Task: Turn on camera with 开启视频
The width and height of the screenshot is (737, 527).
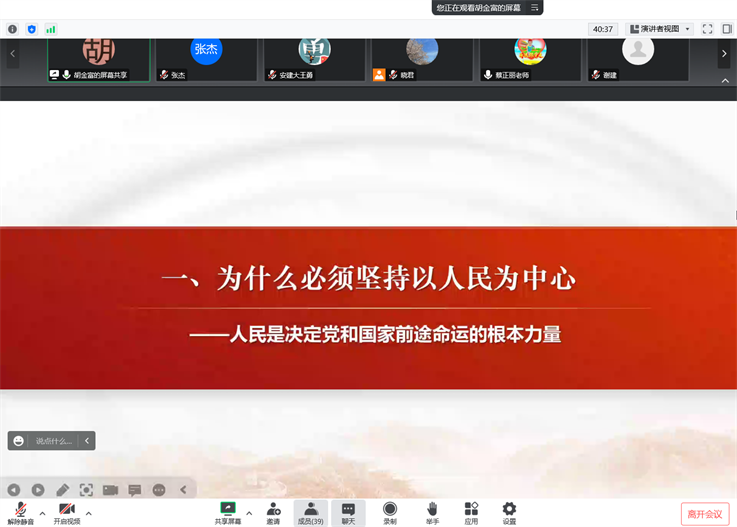Action: pos(67,513)
